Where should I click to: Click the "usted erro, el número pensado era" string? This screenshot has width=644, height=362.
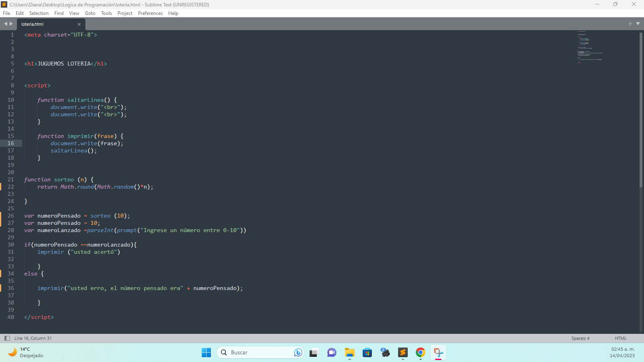pos(125,288)
